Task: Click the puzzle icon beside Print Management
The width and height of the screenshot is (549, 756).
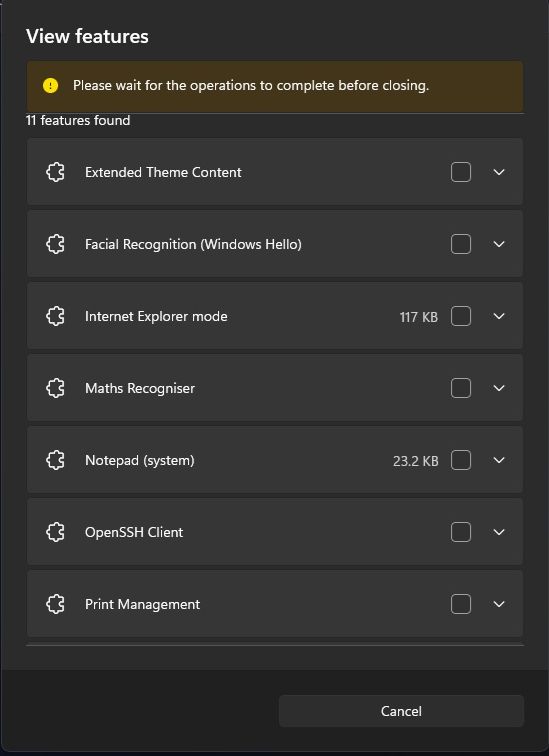Action: 55,604
